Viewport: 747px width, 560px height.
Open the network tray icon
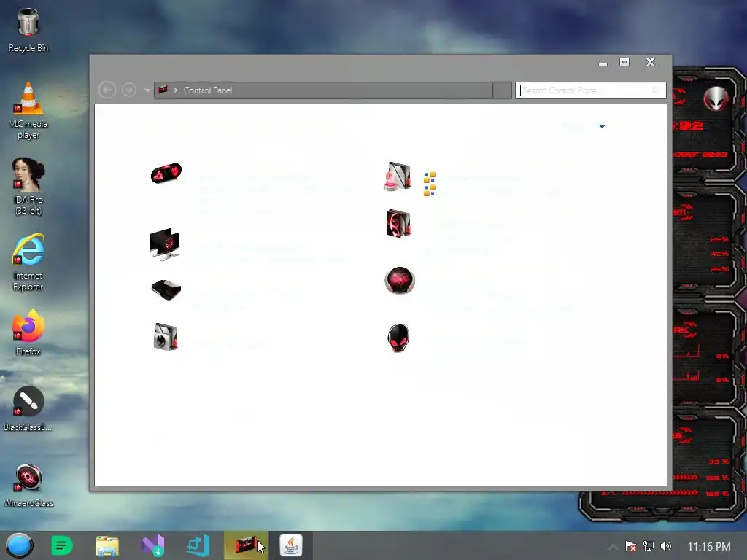point(649,546)
